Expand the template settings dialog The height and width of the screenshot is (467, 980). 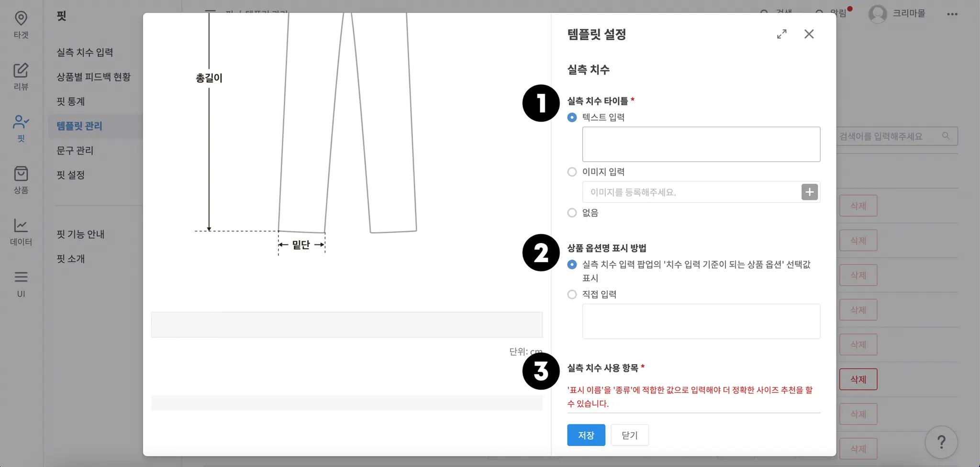tap(782, 34)
